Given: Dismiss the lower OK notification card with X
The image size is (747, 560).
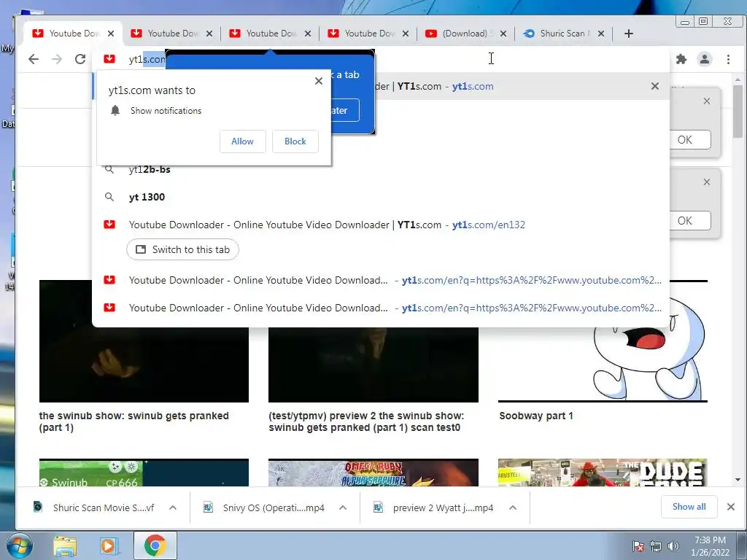Looking at the screenshot, I should tap(707, 182).
